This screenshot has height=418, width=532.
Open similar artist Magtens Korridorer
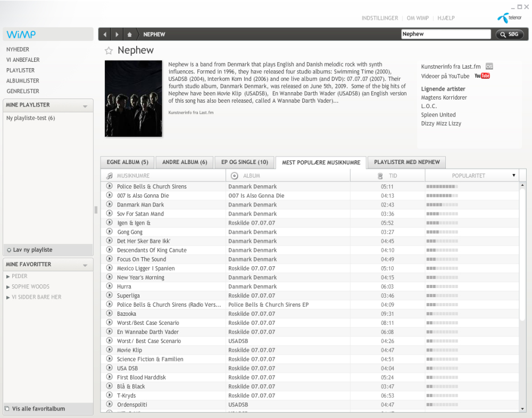(x=444, y=97)
